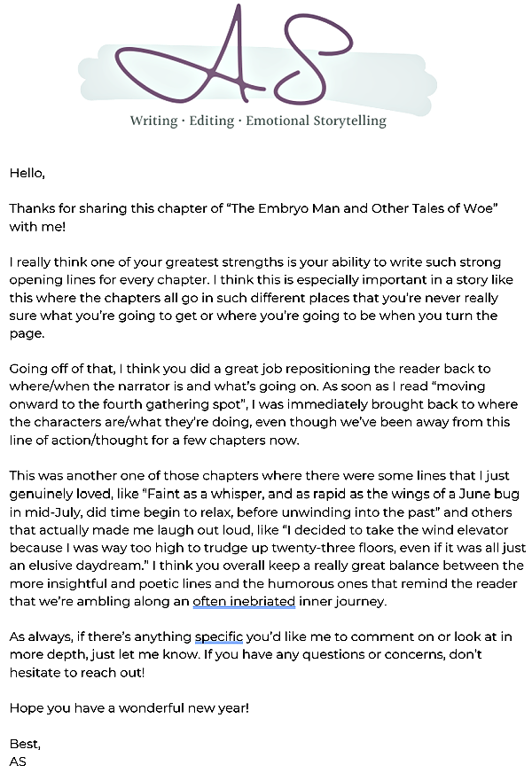Click the sentence "Hope you have a wonderful new year!"

click(x=129, y=708)
